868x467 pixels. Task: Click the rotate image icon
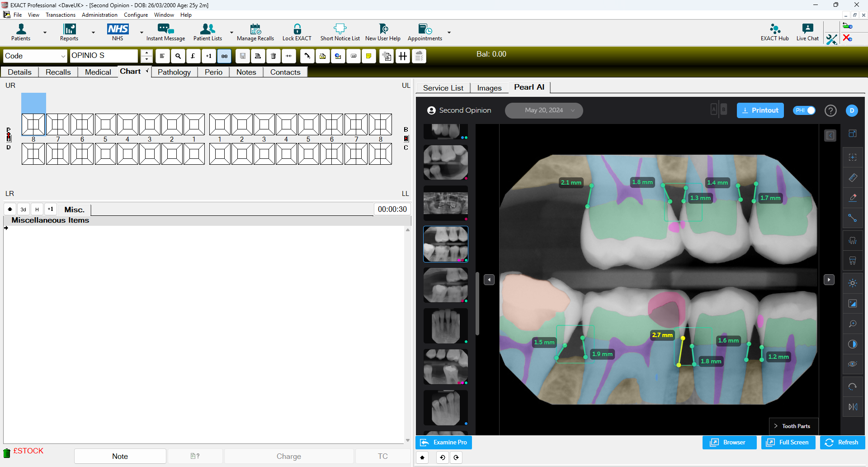(x=853, y=387)
